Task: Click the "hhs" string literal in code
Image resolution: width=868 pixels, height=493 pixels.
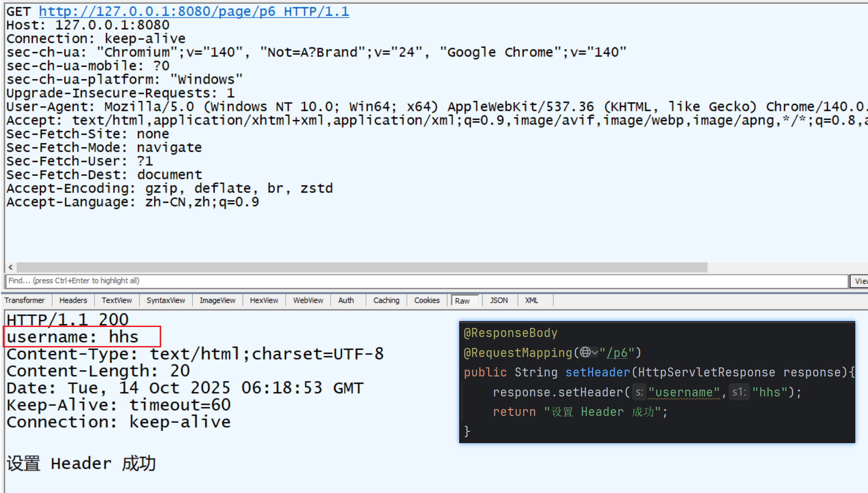Action: pyautogui.click(x=770, y=392)
